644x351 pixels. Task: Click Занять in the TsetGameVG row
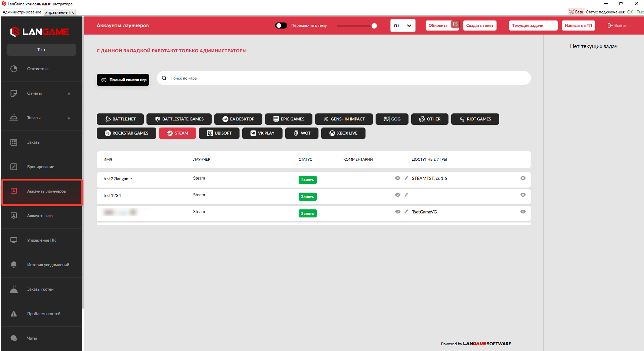308,213
